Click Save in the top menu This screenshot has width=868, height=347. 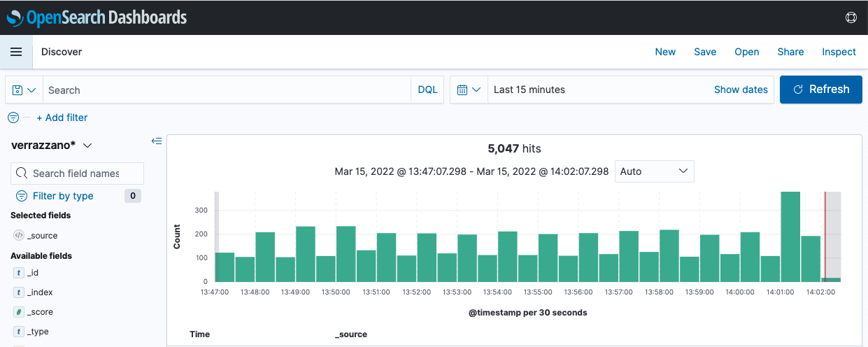pyautogui.click(x=705, y=52)
